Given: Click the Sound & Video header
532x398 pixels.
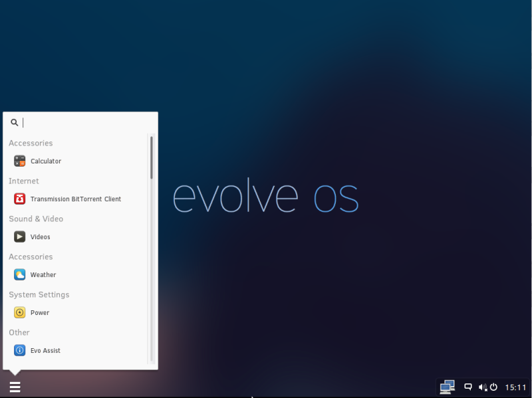Looking at the screenshot, I should [x=36, y=219].
